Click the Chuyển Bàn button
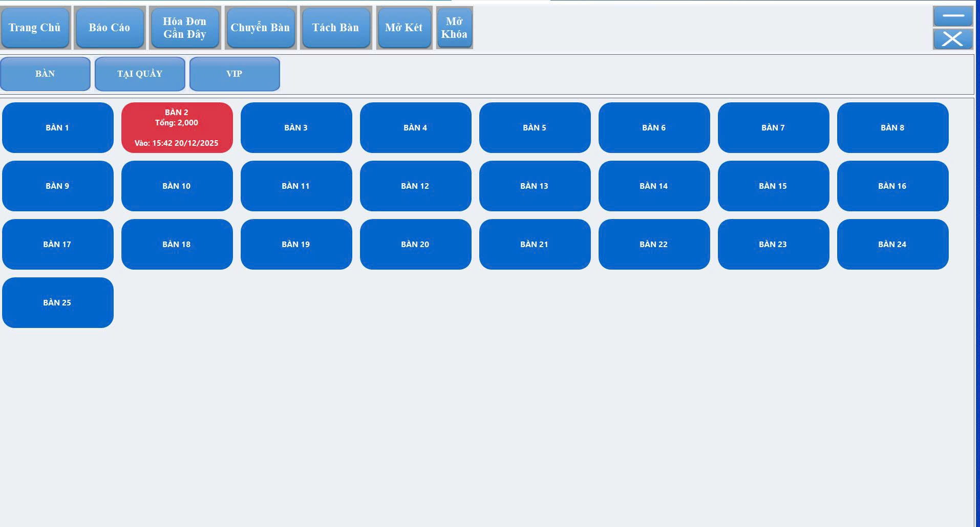 point(260,28)
